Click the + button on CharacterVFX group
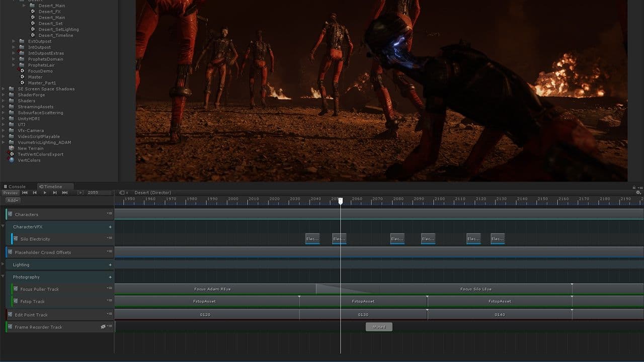644x362 pixels. point(110,227)
